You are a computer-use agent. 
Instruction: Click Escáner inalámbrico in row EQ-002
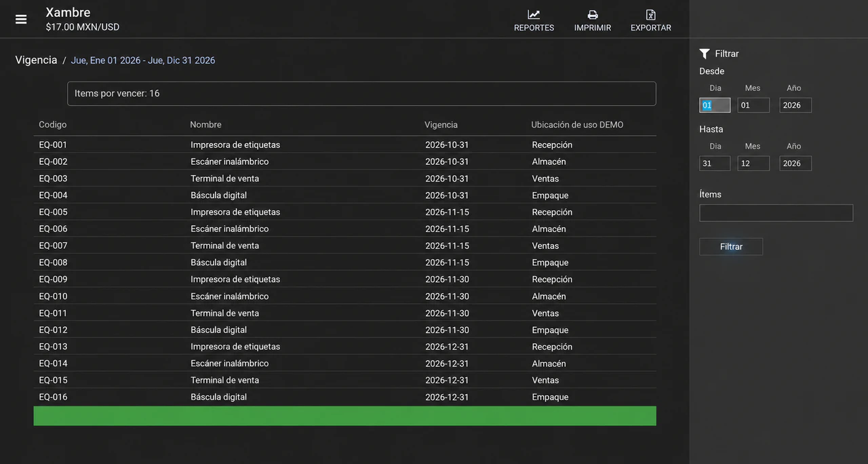229,161
